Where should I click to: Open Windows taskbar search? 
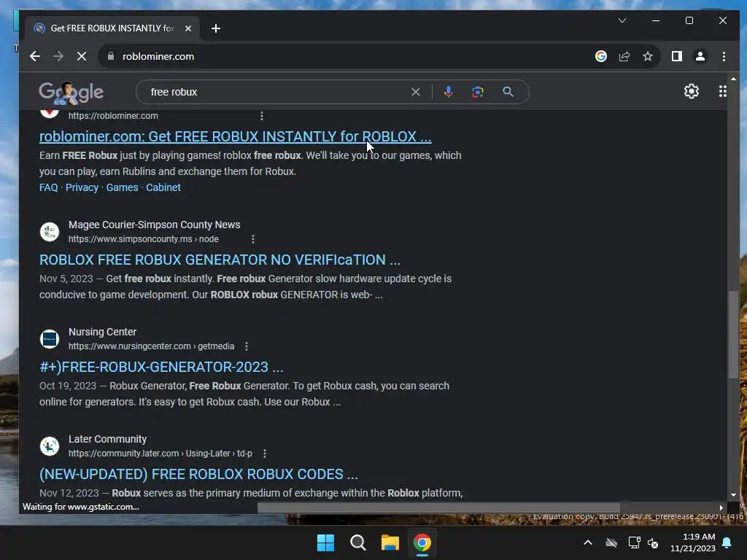pyautogui.click(x=357, y=542)
